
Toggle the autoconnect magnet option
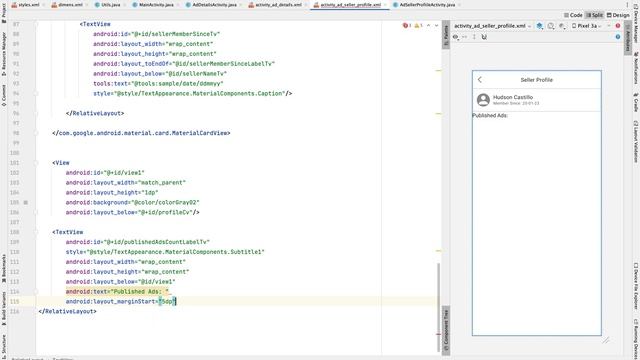[x=484, y=37]
